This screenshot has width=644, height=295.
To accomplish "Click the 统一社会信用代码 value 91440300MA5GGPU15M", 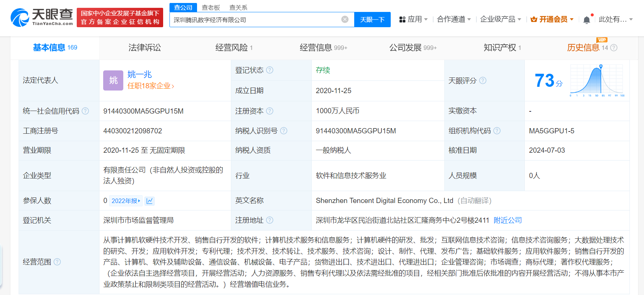I will click(143, 111).
